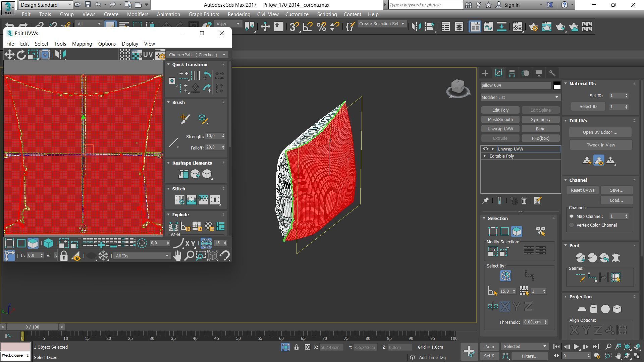Open the Mapping menu in Edit UVWs

82,44
